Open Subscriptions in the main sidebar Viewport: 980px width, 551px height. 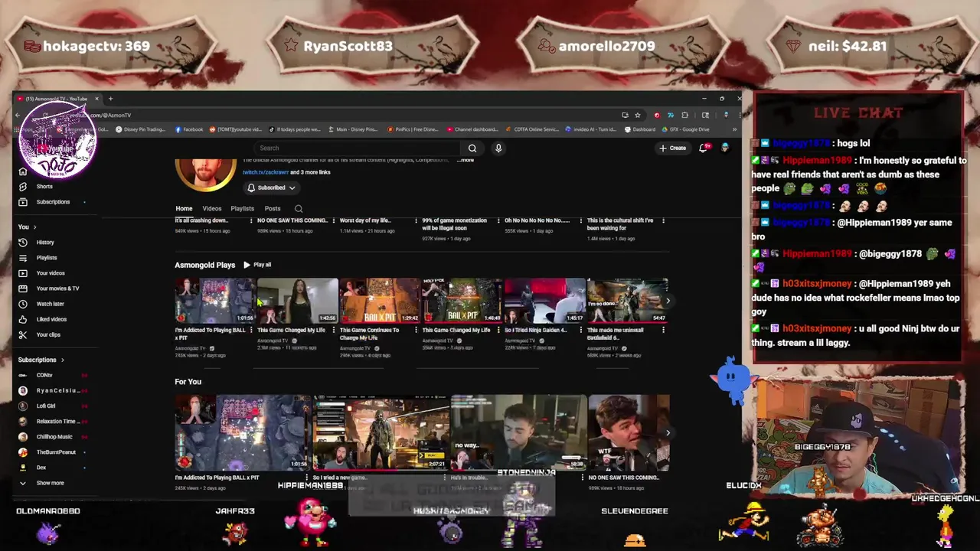[53, 202]
